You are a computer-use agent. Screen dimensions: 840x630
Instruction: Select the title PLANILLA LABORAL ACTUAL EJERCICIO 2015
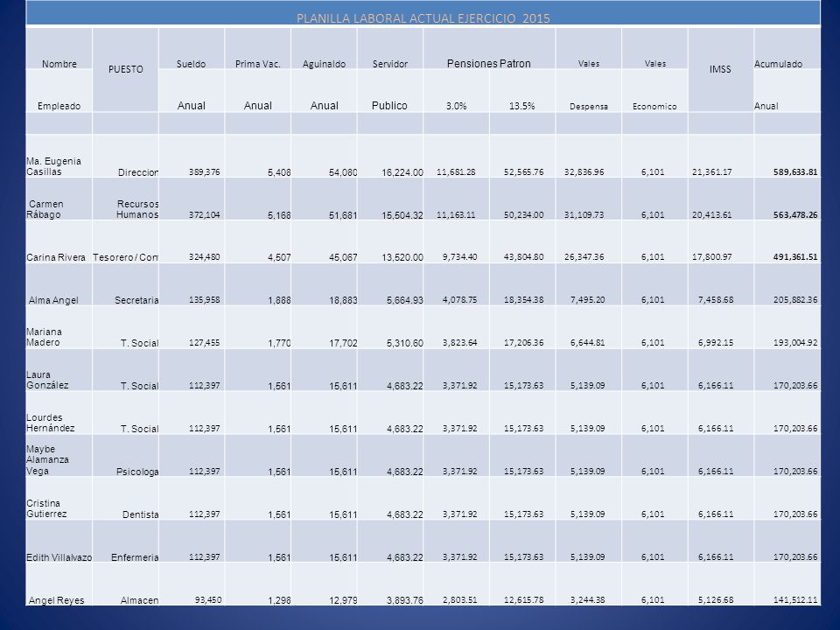coord(423,18)
